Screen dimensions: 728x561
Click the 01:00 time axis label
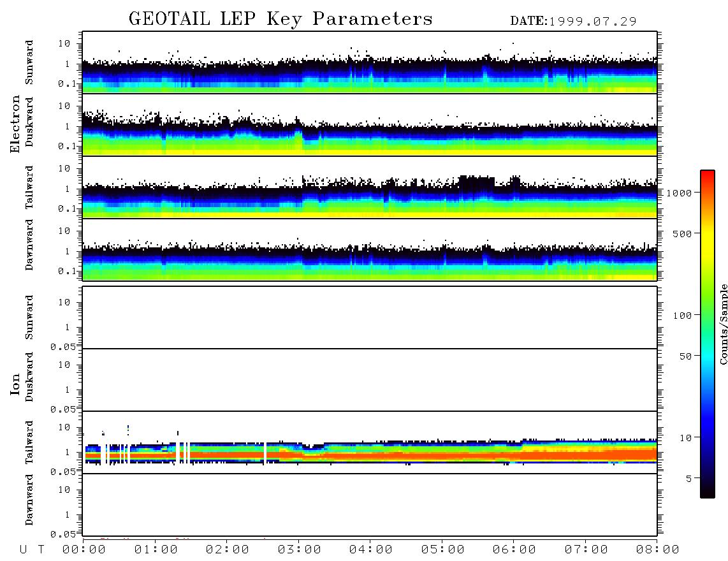pyautogui.click(x=156, y=550)
